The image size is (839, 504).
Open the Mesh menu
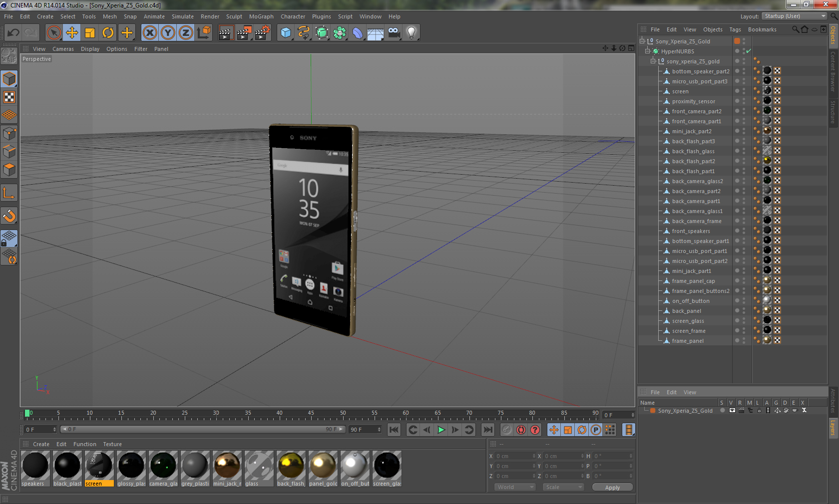[x=110, y=16]
